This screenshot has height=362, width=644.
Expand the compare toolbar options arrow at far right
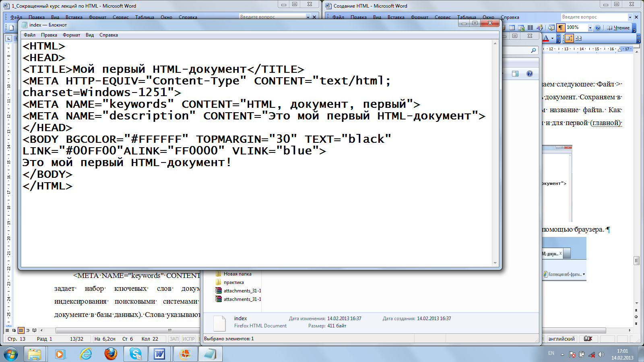(638, 39)
